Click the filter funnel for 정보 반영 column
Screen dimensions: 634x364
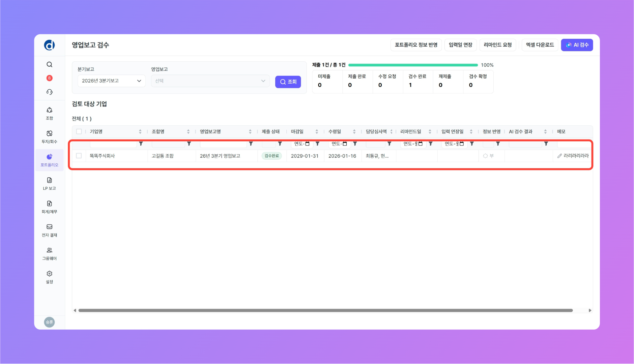point(498,144)
